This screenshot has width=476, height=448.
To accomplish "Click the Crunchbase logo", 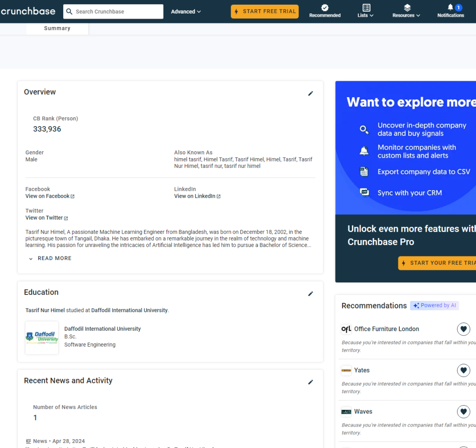I will [x=28, y=12].
